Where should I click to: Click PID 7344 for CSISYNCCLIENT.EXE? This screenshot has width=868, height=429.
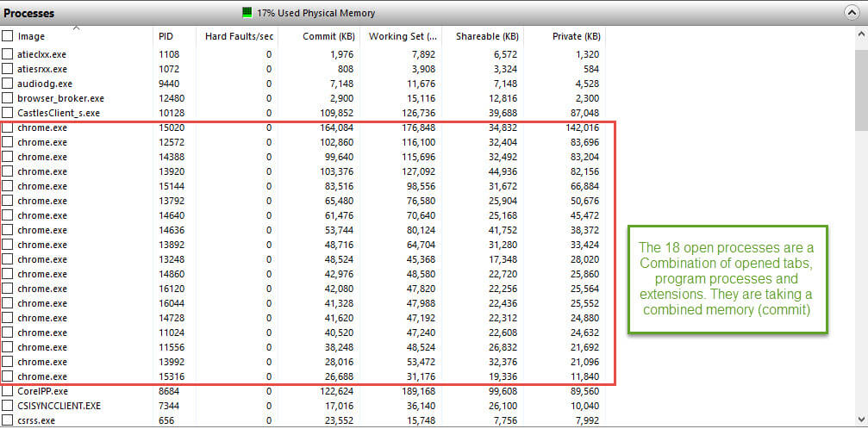pos(169,406)
